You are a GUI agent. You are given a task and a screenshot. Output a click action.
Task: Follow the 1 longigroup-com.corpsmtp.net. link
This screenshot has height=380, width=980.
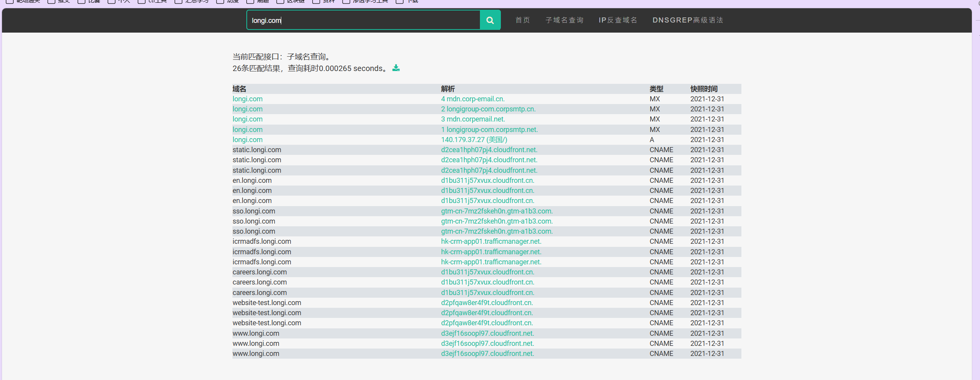[x=489, y=130]
